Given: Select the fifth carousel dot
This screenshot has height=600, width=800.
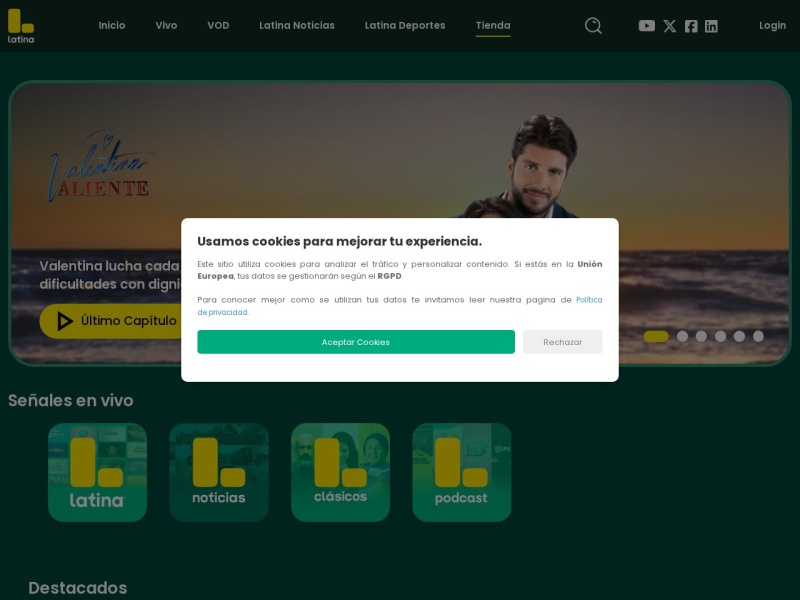Looking at the screenshot, I should point(739,336).
